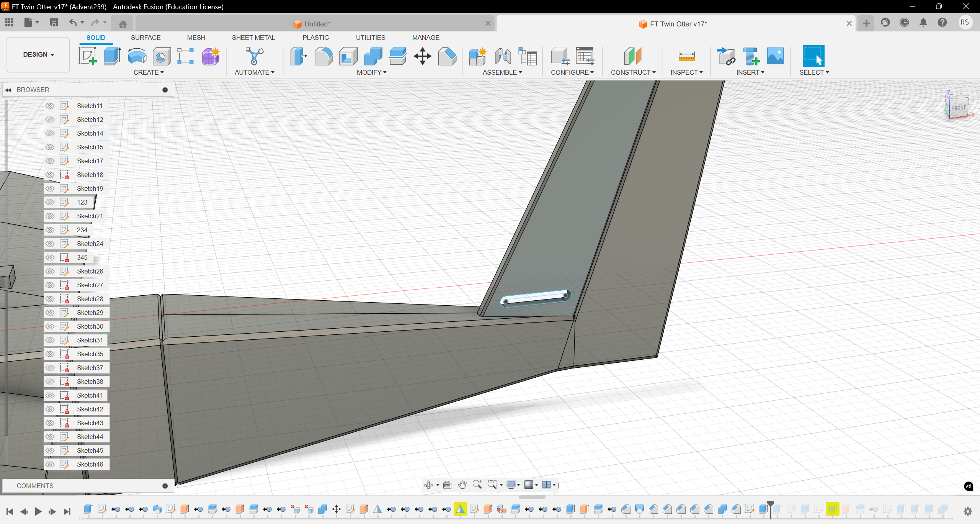
Task: Switch to the PLASTIC tab
Action: click(315, 38)
